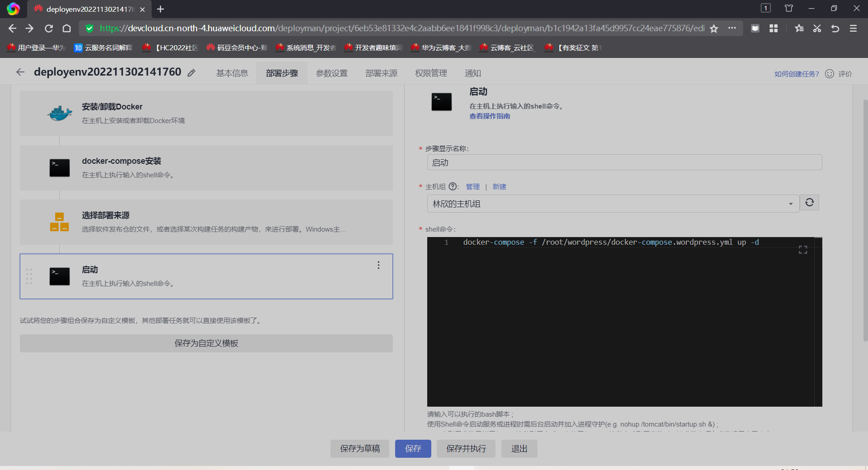Screen dimensions: 868x470
Task: Click the large terminal icon in details panel
Action: (x=442, y=102)
